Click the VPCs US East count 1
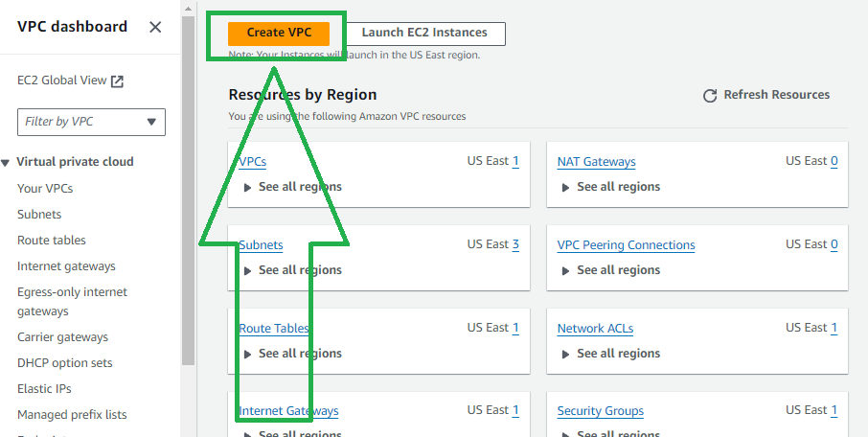 [x=515, y=161]
